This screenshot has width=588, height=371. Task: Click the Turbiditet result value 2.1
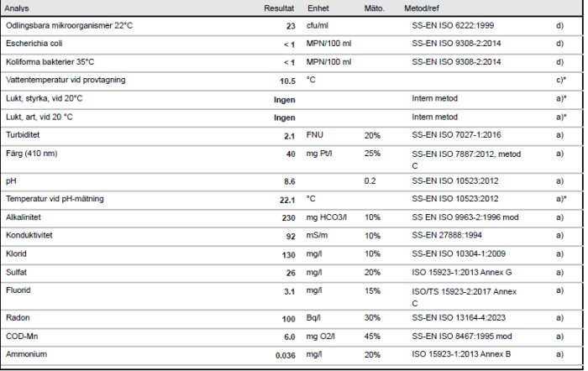click(289, 136)
